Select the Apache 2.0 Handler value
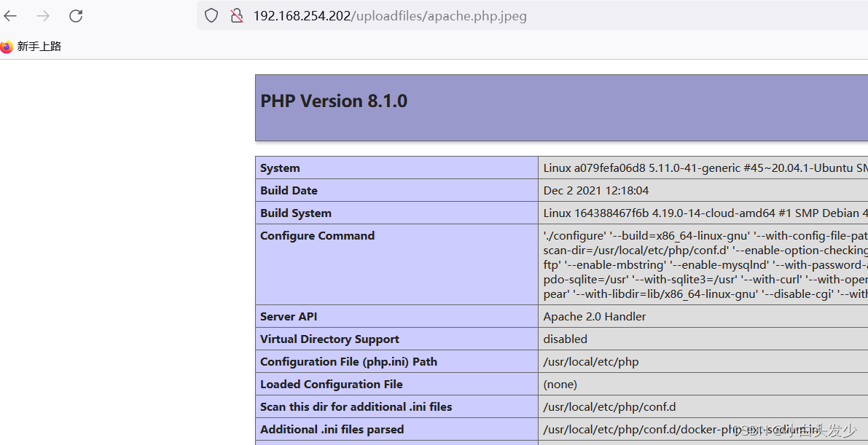868x445 pixels. pos(595,317)
